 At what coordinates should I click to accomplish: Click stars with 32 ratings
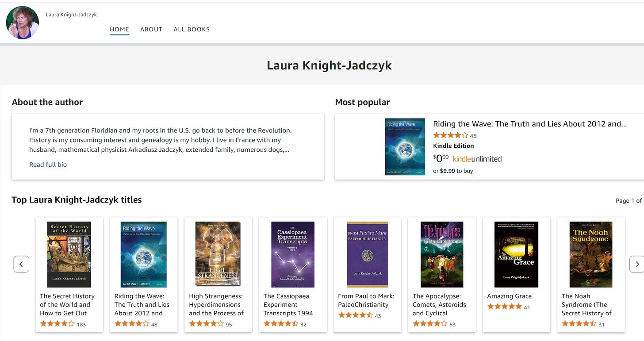click(281, 324)
